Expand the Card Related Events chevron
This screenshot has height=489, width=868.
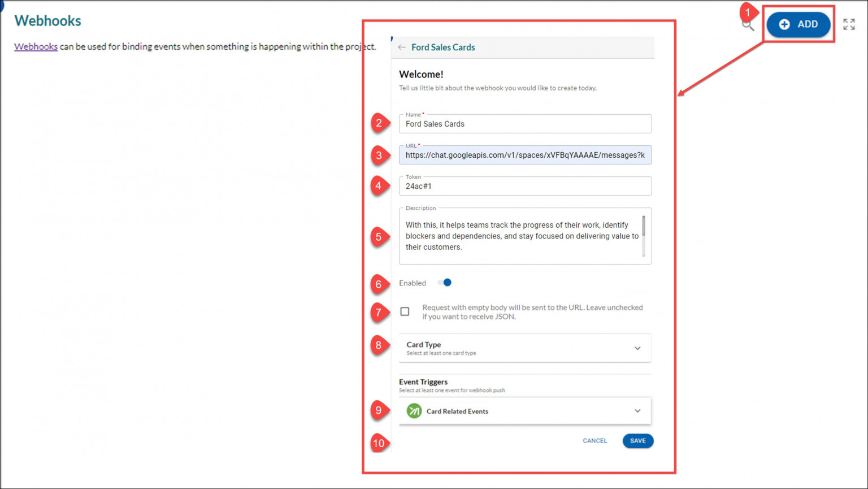(x=637, y=411)
